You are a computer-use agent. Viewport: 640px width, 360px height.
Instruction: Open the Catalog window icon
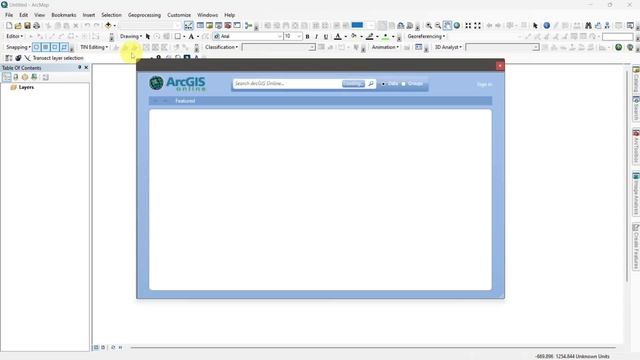click(209, 26)
